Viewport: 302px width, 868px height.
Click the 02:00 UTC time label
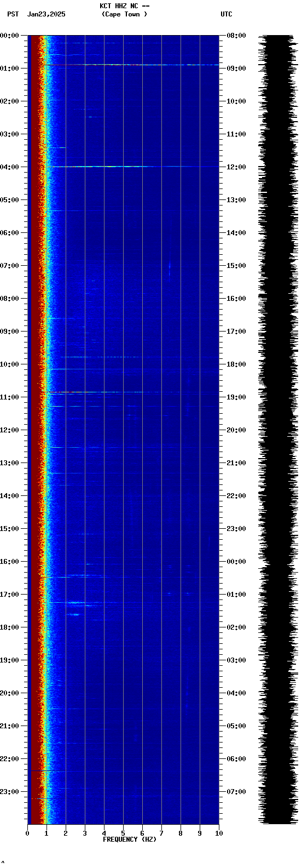coord(236,627)
